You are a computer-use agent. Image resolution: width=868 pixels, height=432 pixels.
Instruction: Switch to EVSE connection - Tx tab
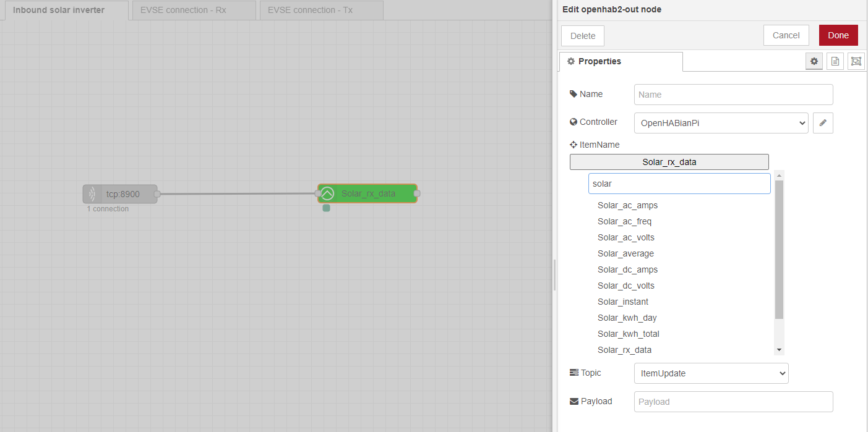click(321, 11)
